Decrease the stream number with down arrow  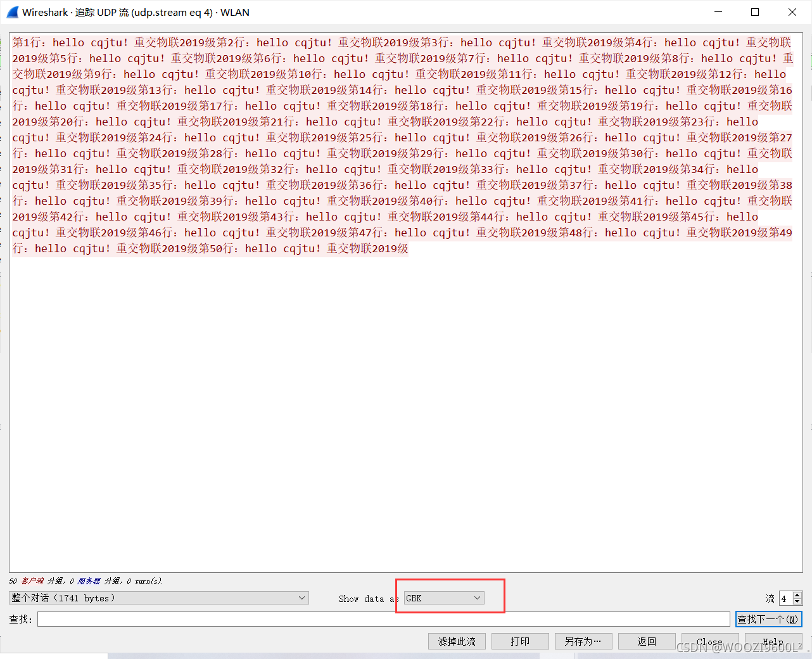(797, 601)
